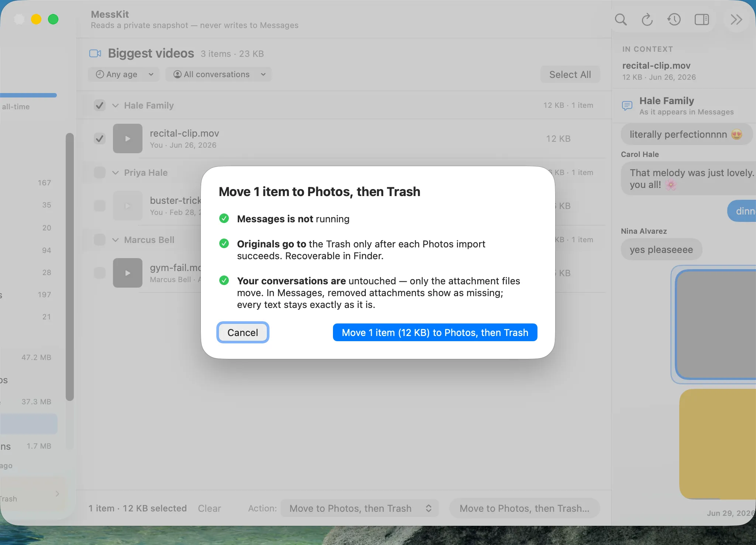756x545 pixels.
Task: Click the "167" sidebar count
Action: click(x=44, y=183)
